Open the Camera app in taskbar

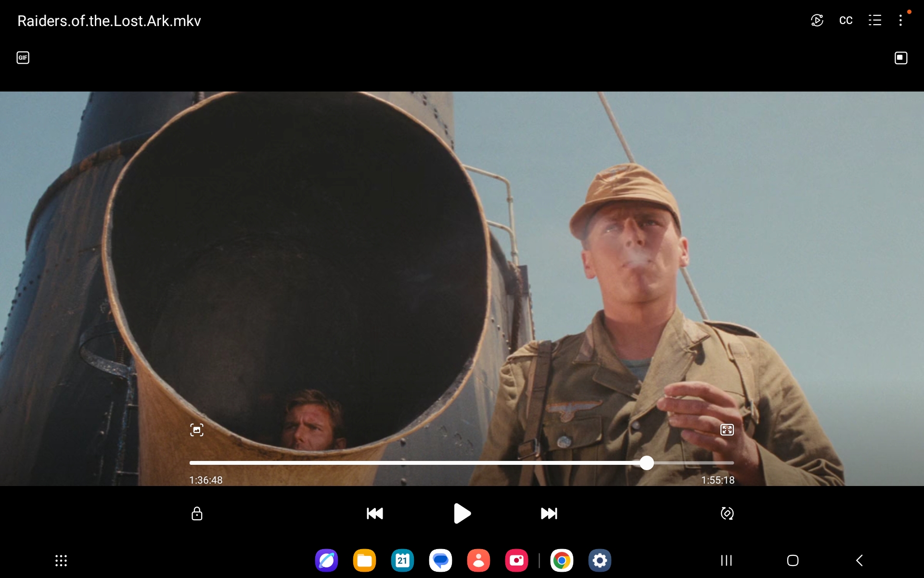[x=516, y=561]
